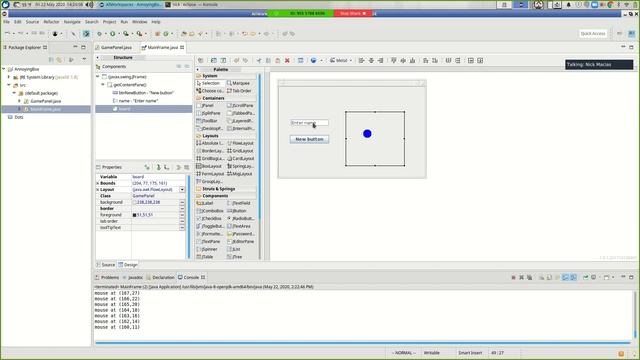This screenshot has width=640, height=360.
Task: Select the SpringLayout palette entry
Action: (x=240, y=166)
